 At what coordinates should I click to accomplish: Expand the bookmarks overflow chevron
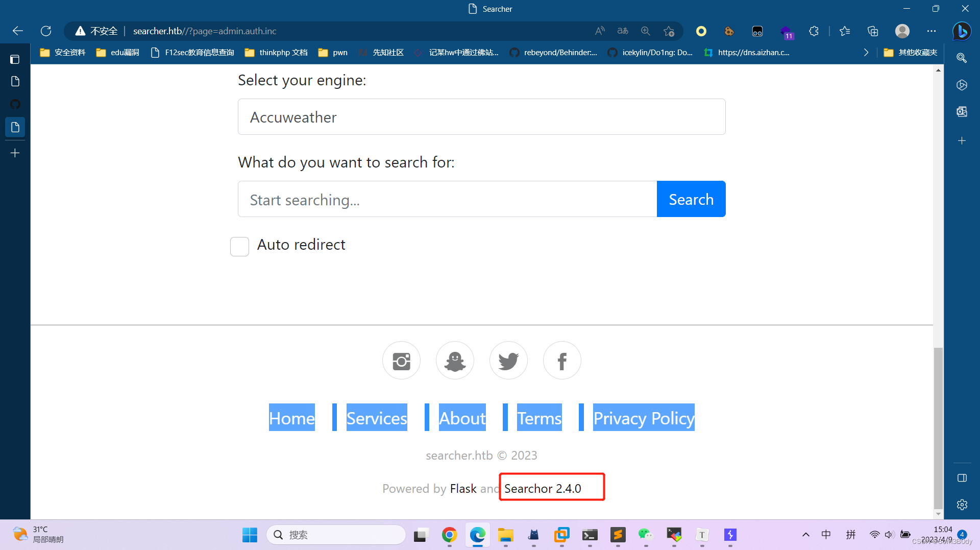866,53
